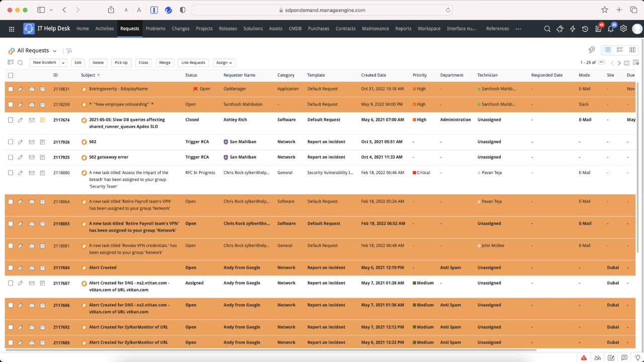Select checkbox for request 2118080
The width and height of the screenshot is (644, 362).
[11, 172]
